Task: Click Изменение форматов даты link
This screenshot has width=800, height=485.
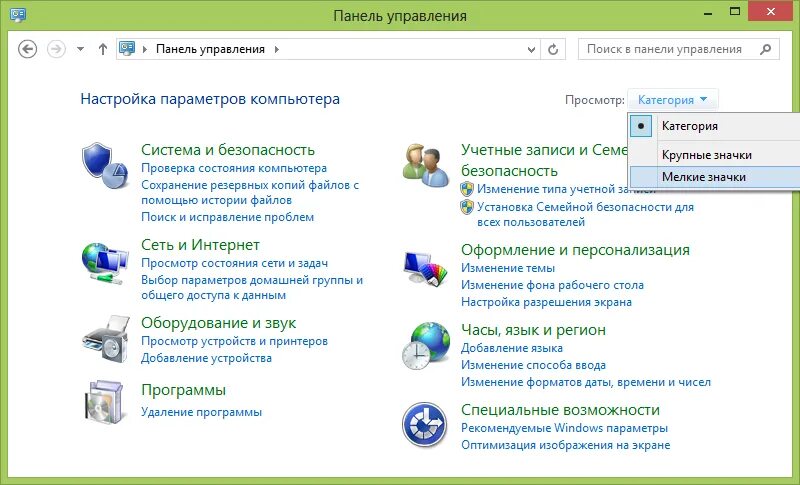Action: click(x=586, y=382)
